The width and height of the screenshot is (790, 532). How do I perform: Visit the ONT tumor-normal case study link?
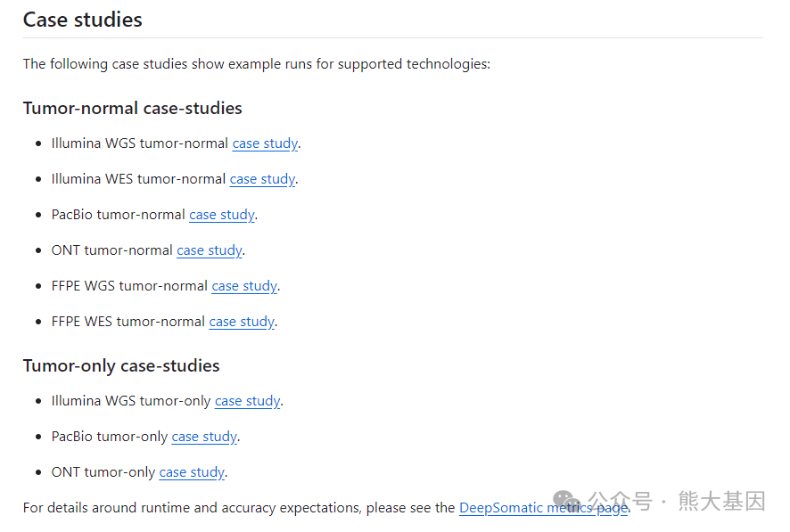(x=210, y=250)
